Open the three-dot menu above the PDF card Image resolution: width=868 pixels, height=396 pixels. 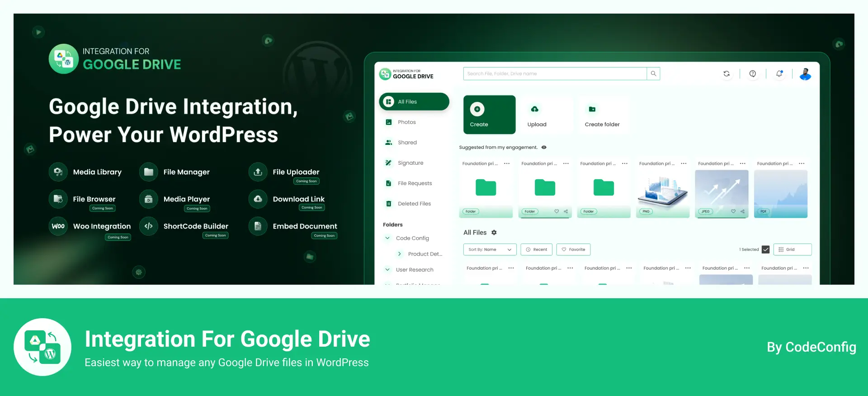coord(802,164)
